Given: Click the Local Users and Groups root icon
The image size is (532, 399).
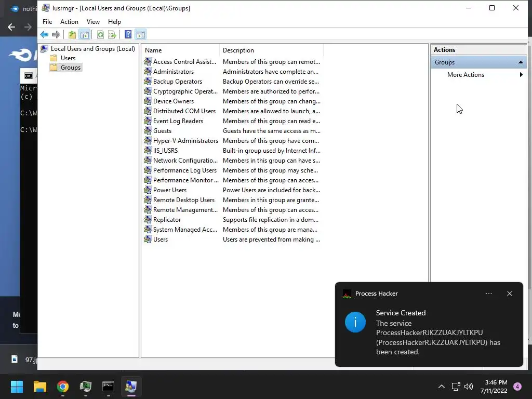Looking at the screenshot, I should tap(44, 49).
